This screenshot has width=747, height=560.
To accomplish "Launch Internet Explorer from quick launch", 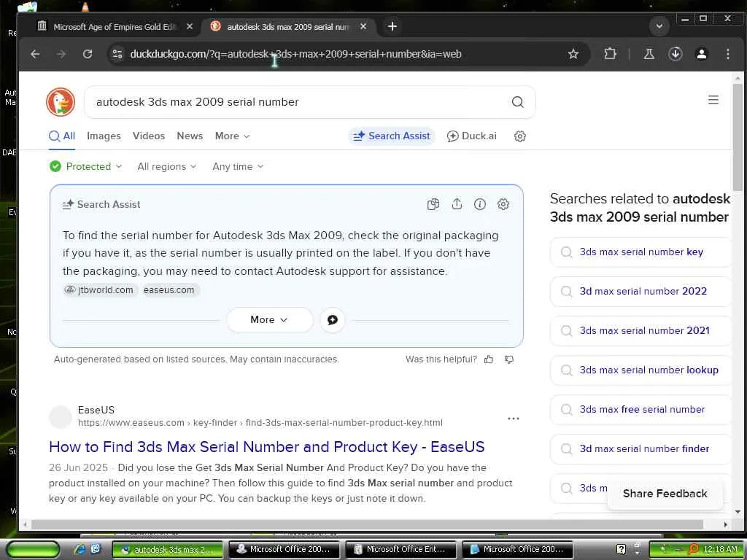I will click(80, 550).
